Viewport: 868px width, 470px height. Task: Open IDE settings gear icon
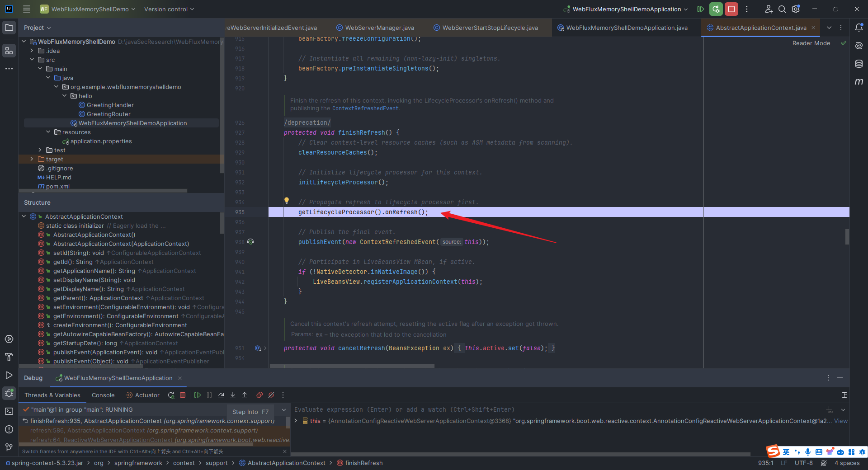tap(796, 9)
